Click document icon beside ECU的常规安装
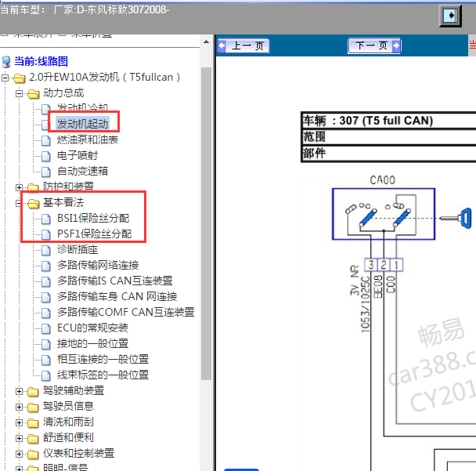476x471 pixels. 46,329
